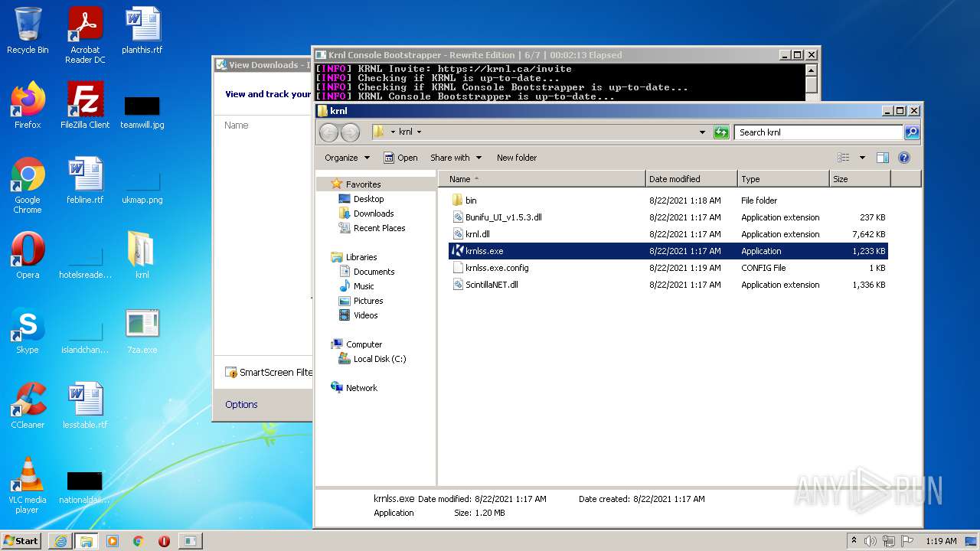The height and width of the screenshot is (551, 980).
Task: Select Bunifu_UI_v1.5.3.dll file
Action: click(x=503, y=217)
